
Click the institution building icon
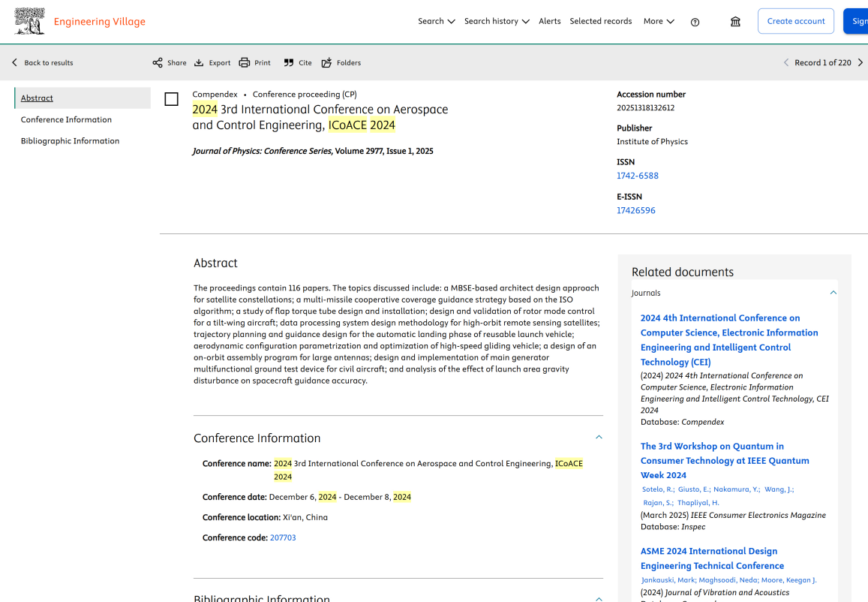(735, 22)
